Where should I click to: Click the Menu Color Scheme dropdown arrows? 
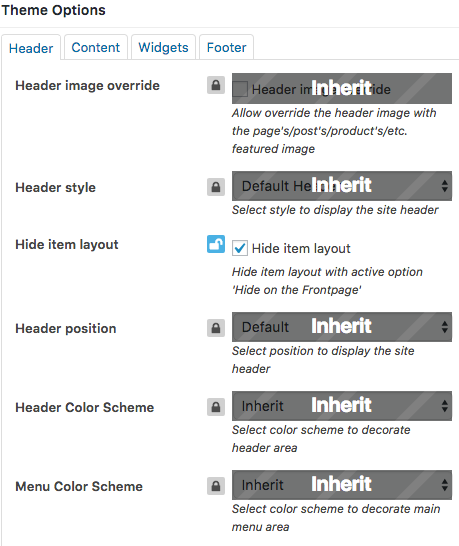coord(444,485)
